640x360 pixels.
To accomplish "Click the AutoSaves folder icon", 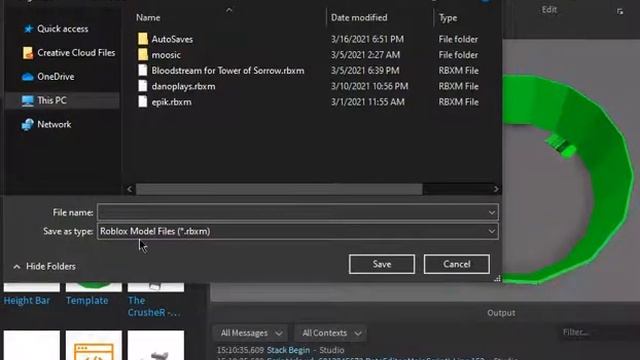I will (142, 39).
